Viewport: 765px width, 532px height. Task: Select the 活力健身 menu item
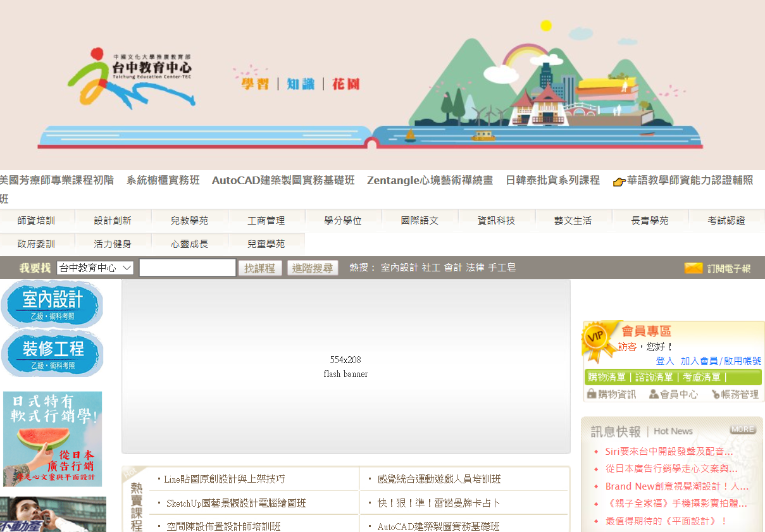pos(113,244)
